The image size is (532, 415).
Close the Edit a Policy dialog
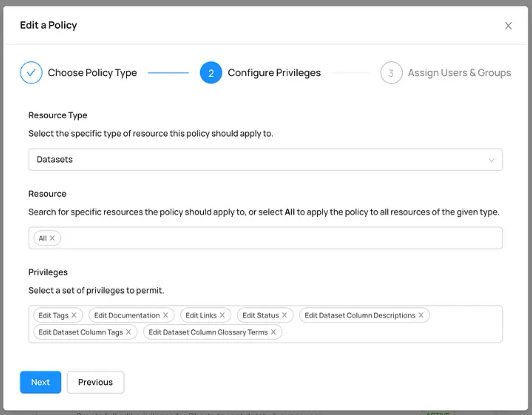pyautogui.click(x=508, y=26)
